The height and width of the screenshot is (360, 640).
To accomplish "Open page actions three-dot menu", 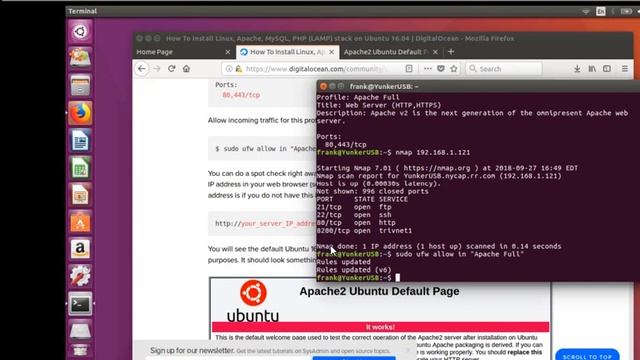I will tap(427, 69).
